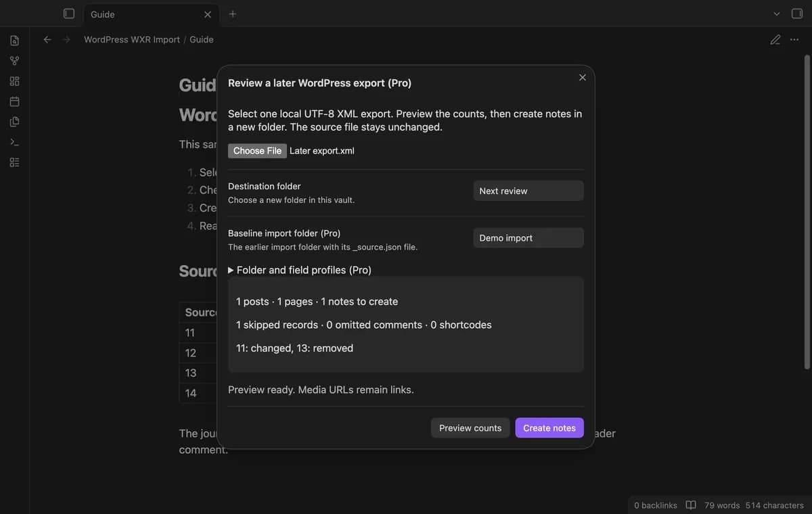812x514 pixels.
Task: Edit the Destination folder field 'Next review'
Action: click(x=528, y=191)
